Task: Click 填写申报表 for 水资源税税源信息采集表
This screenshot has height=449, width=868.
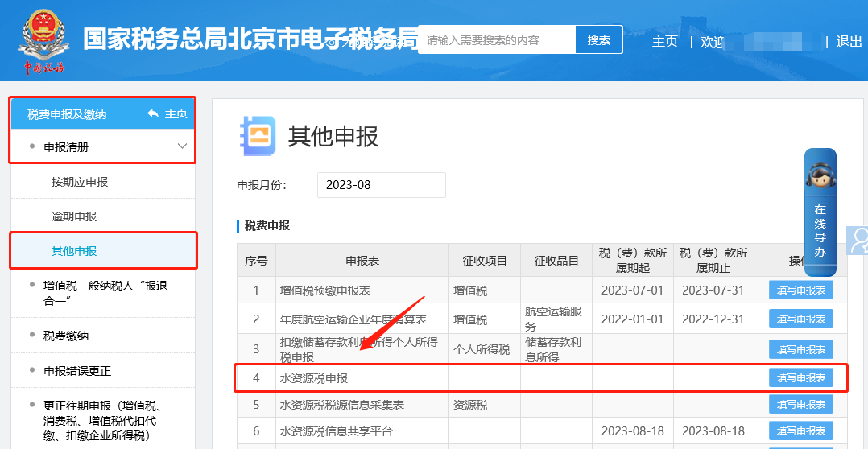Action: point(801,404)
